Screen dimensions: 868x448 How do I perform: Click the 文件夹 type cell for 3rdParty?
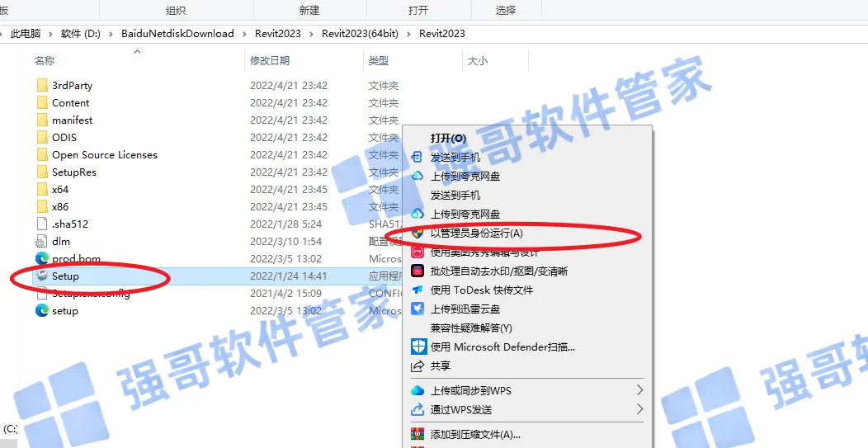(384, 85)
